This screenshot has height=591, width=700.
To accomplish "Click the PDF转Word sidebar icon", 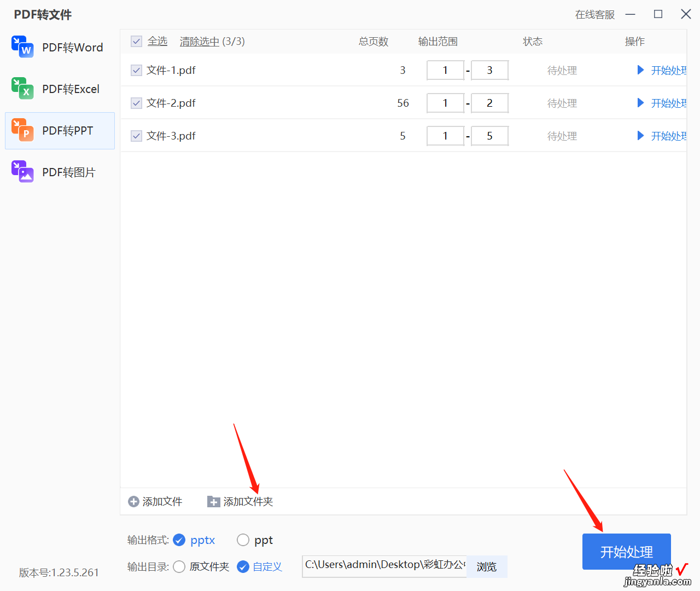I will [22, 47].
